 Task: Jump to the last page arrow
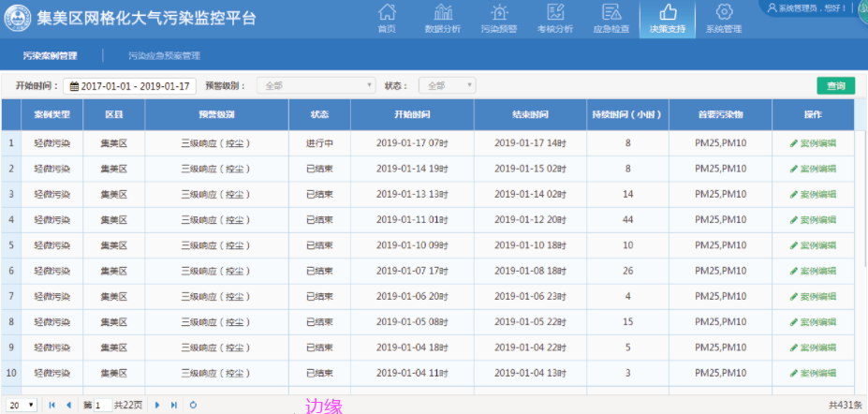pyautogui.click(x=173, y=405)
